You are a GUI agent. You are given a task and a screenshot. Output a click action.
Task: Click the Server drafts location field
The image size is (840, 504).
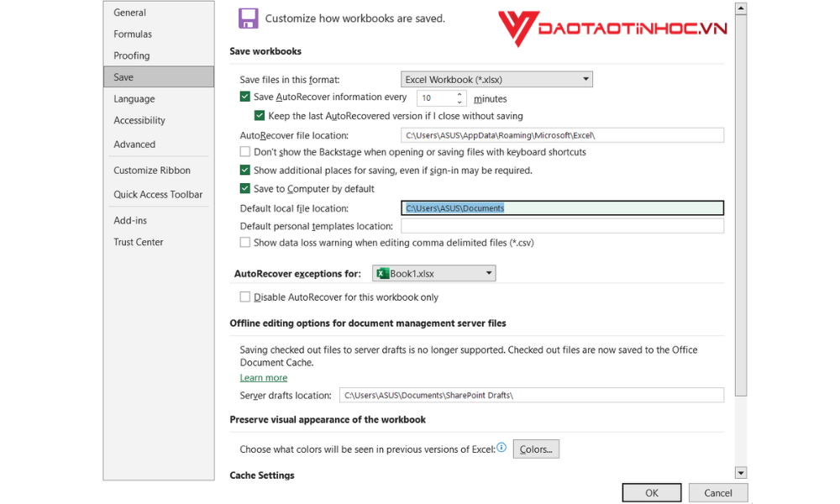click(532, 395)
